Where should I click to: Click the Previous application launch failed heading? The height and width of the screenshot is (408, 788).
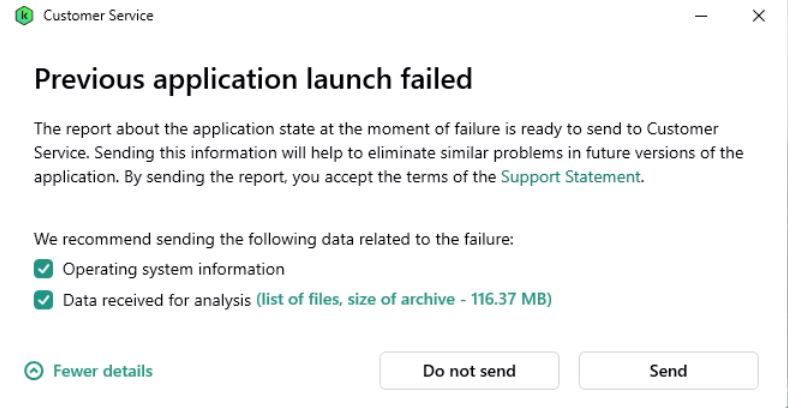pyautogui.click(x=253, y=79)
